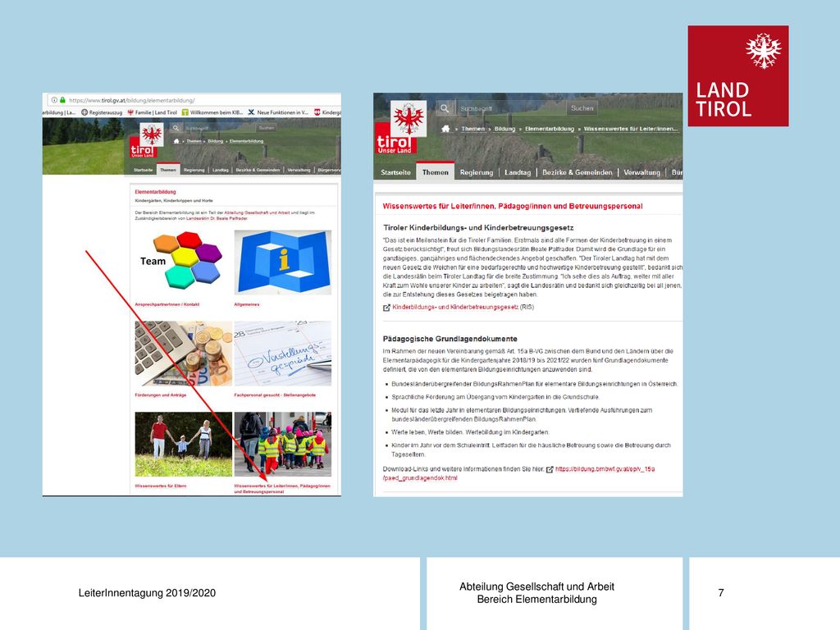Click the search field on the Elementarbildung page

(x=218, y=128)
